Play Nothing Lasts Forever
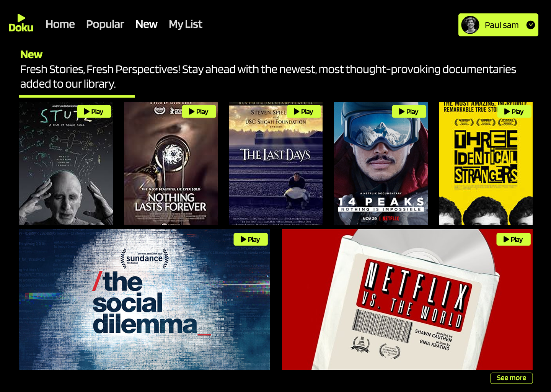 coord(199,111)
